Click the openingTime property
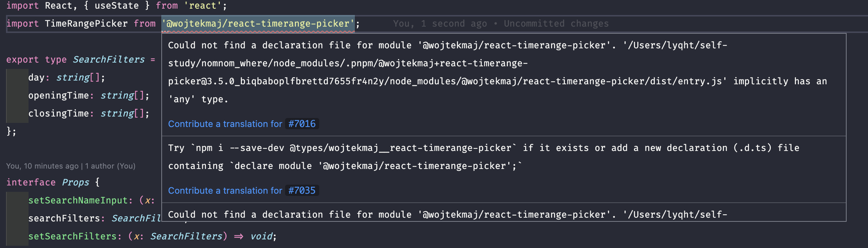The image size is (868, 248). coord(59,96)
